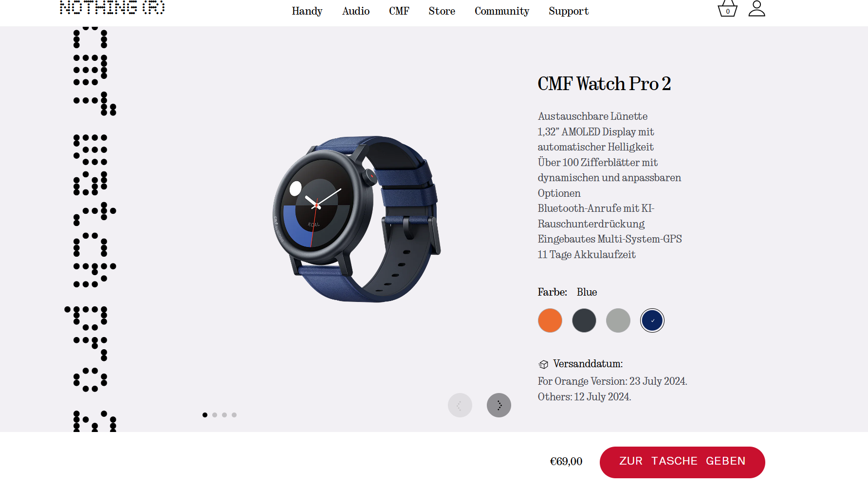
Task: Open the Handy menu
Action: pyautogui.click(x=307, y=11)
